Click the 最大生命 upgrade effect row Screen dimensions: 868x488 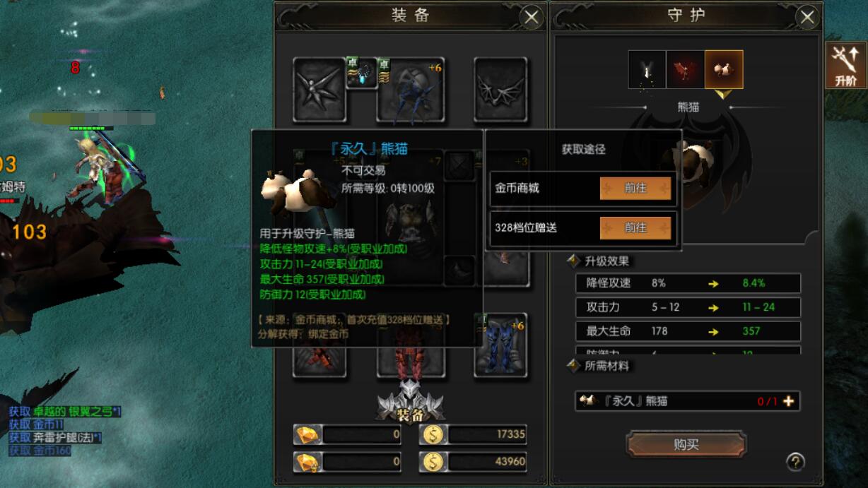click(688, 331)
